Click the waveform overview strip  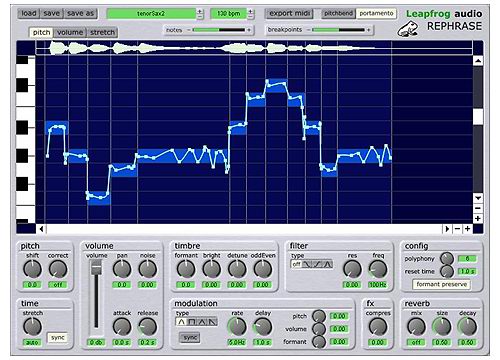254,48
